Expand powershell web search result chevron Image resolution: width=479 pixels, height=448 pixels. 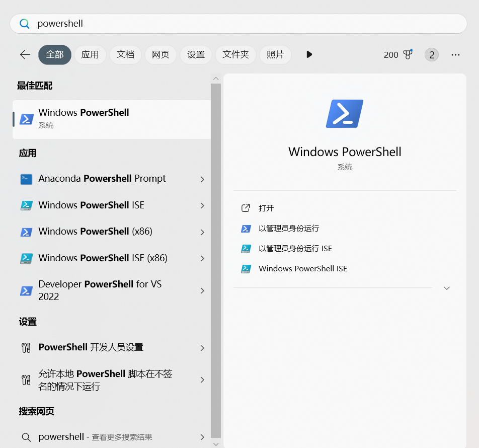pos(202,437)
